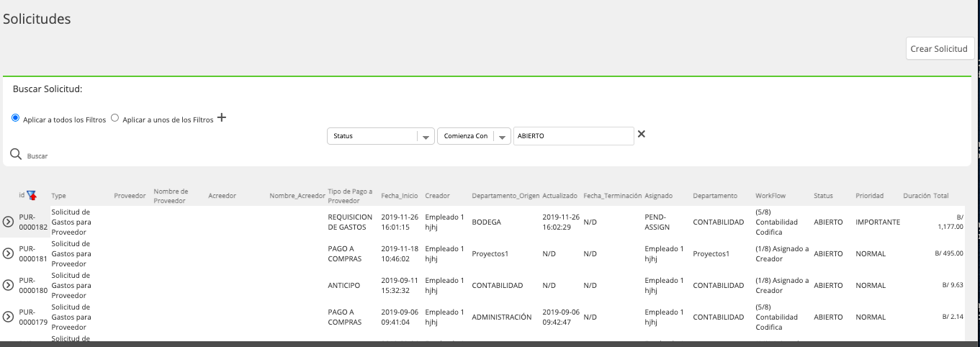Sort by Creador column header
980x347 pixels.
click(x=438, y=196)
